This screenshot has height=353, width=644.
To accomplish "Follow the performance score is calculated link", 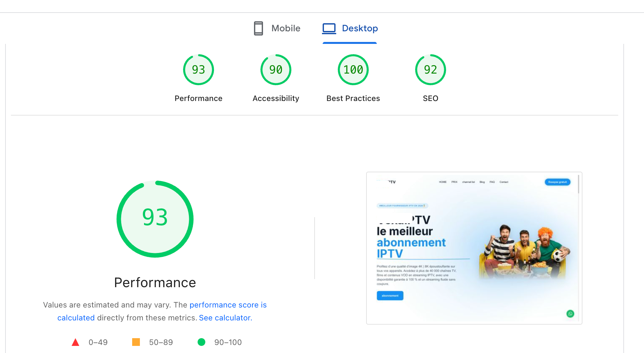I will tap(228, 305).
